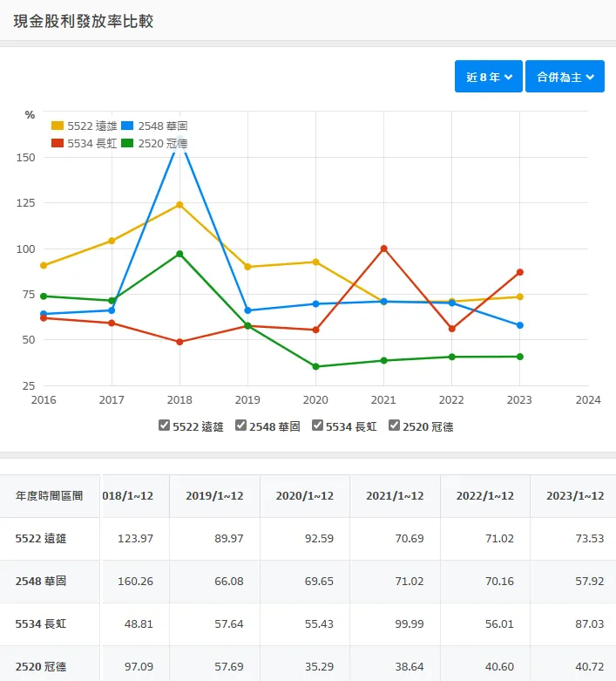Click the 2023 red 長虹 data point
Screen dimensions: 616x681
point(520,272)
